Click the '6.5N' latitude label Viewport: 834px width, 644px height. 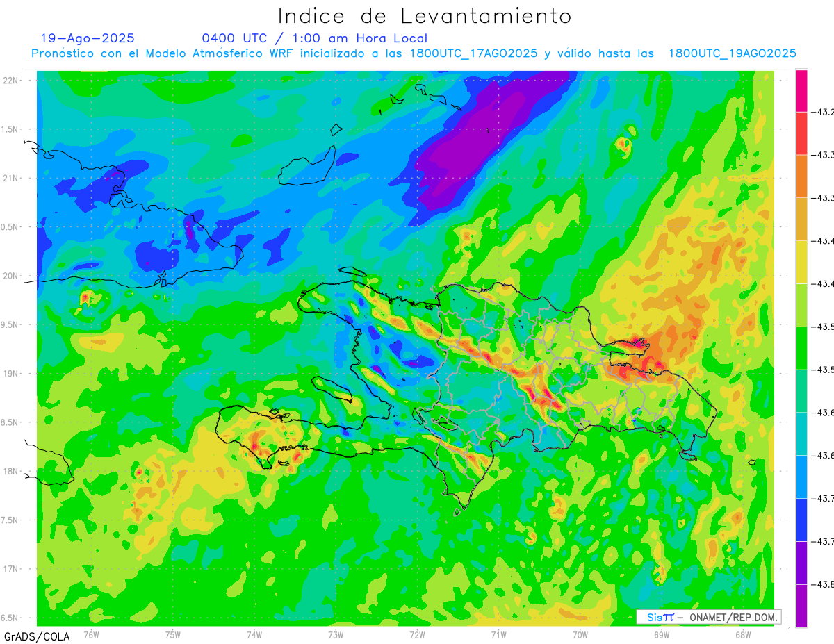[10, 618]
